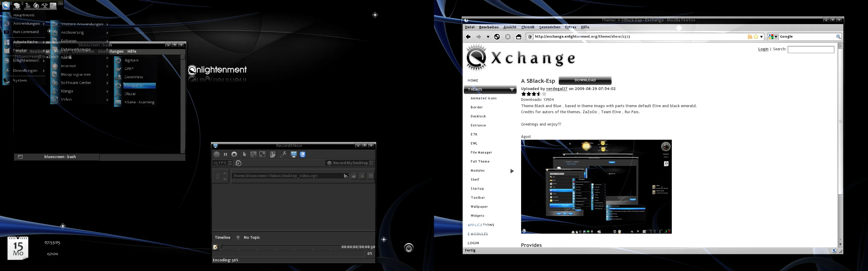Expand the Modules sidebar arrow
Viewport: 868px width, 271px height.
click(512, 171)
